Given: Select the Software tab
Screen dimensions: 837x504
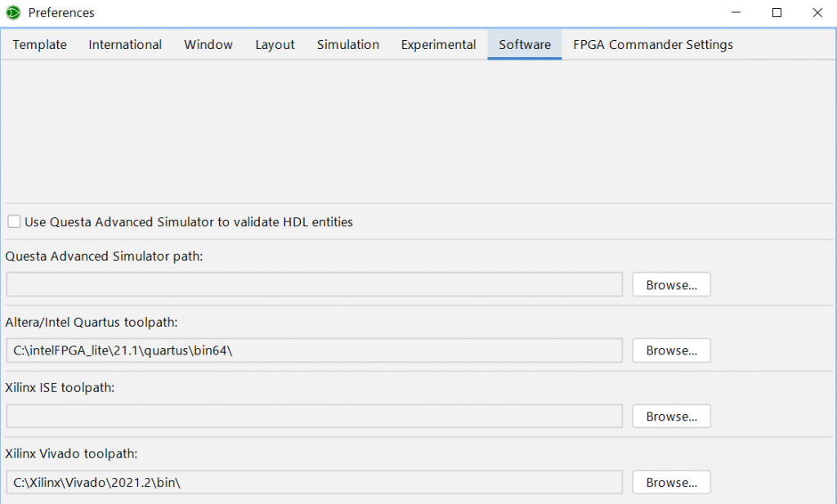Looking at the screenshot, I should click(x=525, y=45).
